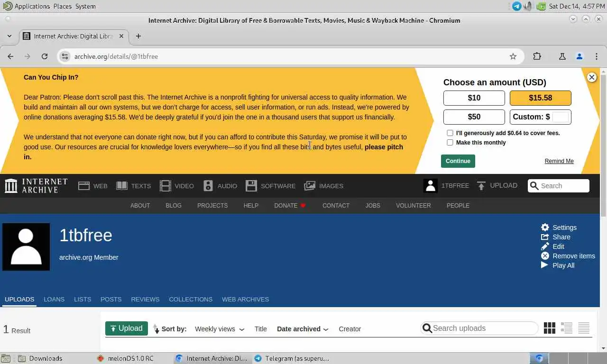Sort uploads by Title
The width and height of the screenshot is (607, 364).
261,329
